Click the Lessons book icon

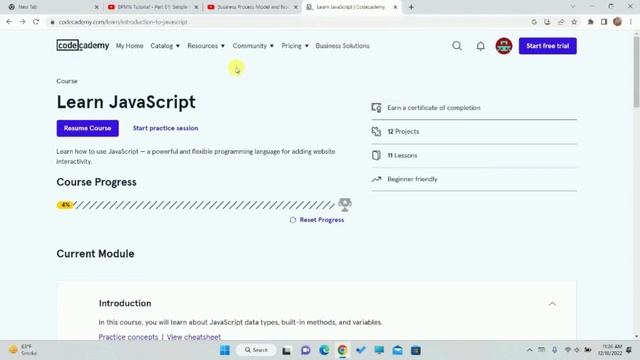click(376, 156)
